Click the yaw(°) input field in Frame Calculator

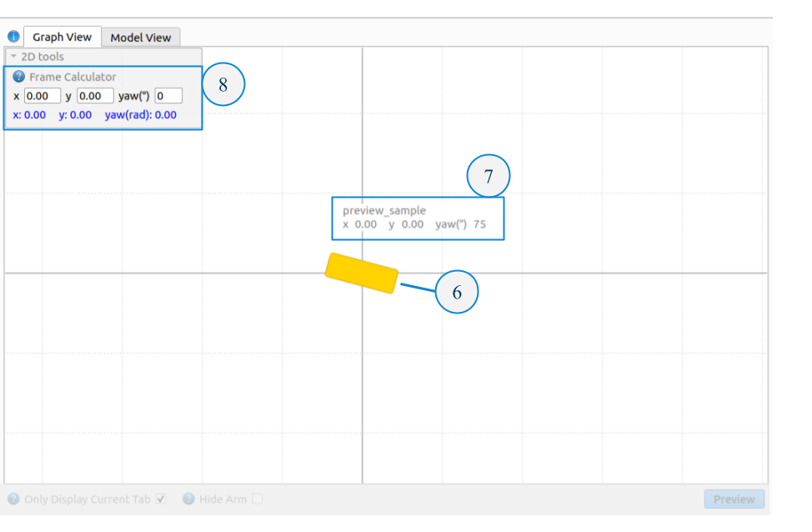click(x=168, y=96)
